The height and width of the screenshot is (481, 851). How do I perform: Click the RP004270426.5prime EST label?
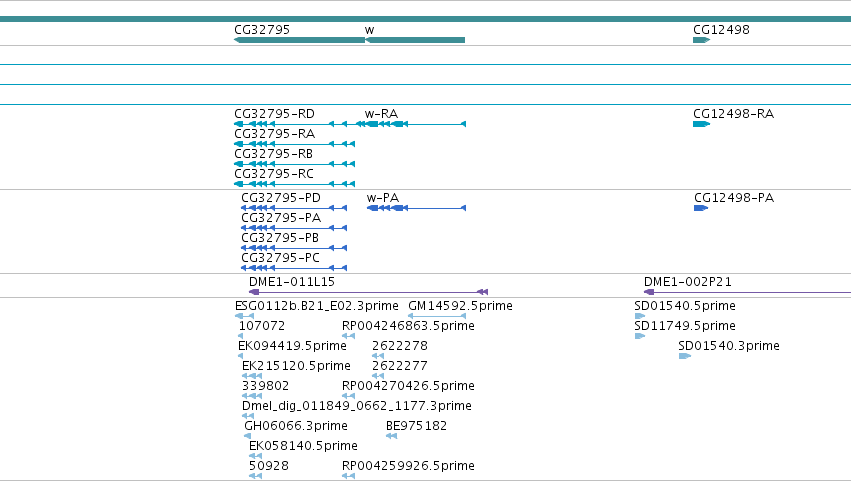pyautogui.click(x=408, y=387)
